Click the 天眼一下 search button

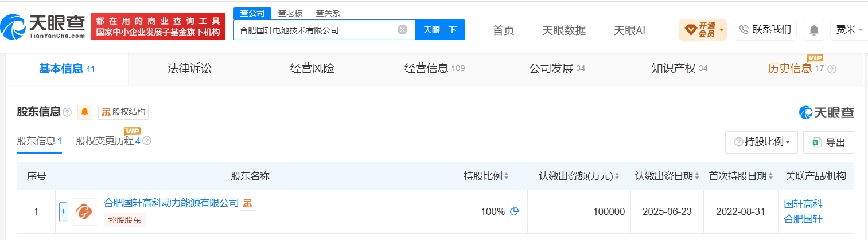coord(440,30)
